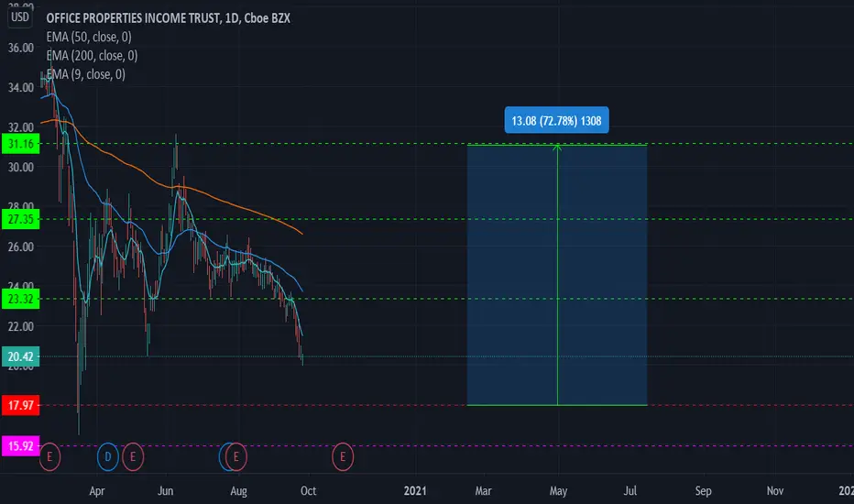Click the orange 200 EMA line end
The image size is (854, 504).
point(301,233)
